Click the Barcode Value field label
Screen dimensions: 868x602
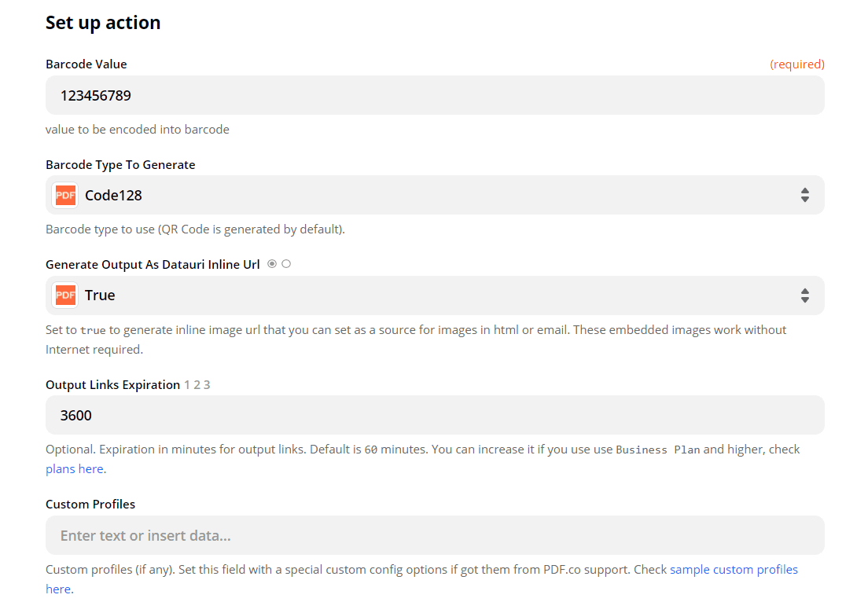86,64
